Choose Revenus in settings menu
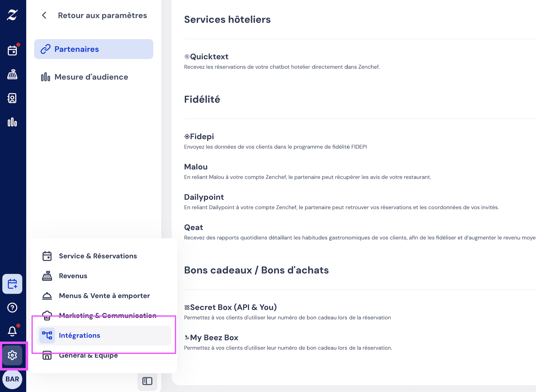Image resolution: width=536 pixels, height=392 pixels. tap(104, 276)
